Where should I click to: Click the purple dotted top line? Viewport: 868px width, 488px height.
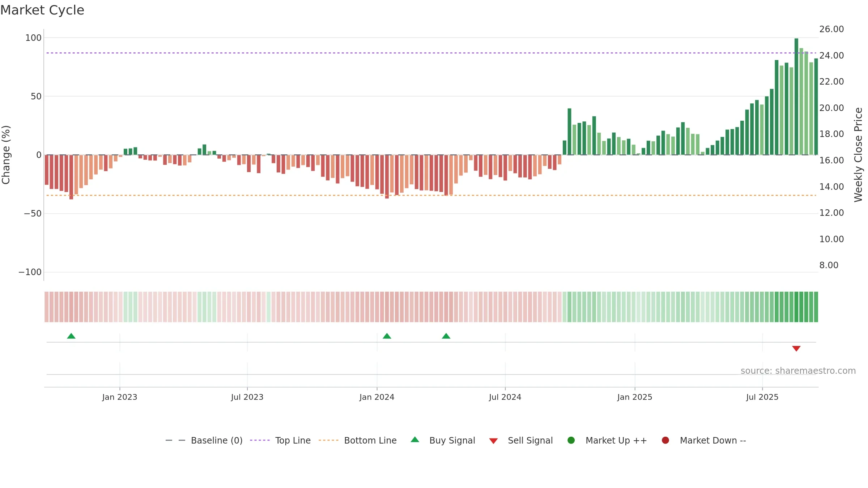(431, 53)
